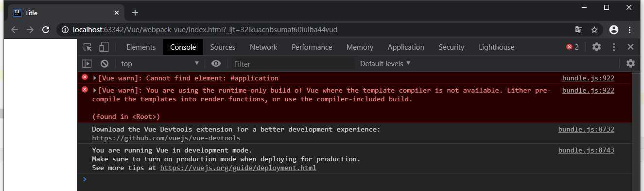Show the console sidebar panel icon
Image resolution: width=644 pixels, height=191 pixels.
pos(87,63)
